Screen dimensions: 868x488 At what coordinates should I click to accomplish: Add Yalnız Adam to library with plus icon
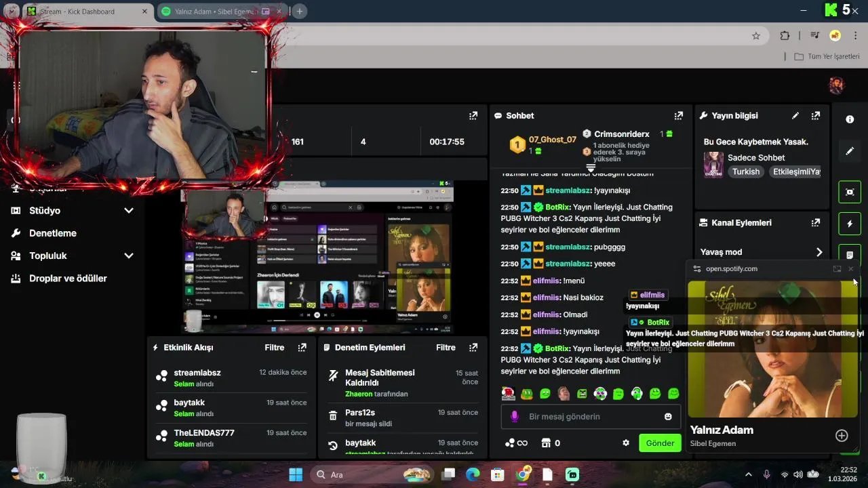[842, 436]
